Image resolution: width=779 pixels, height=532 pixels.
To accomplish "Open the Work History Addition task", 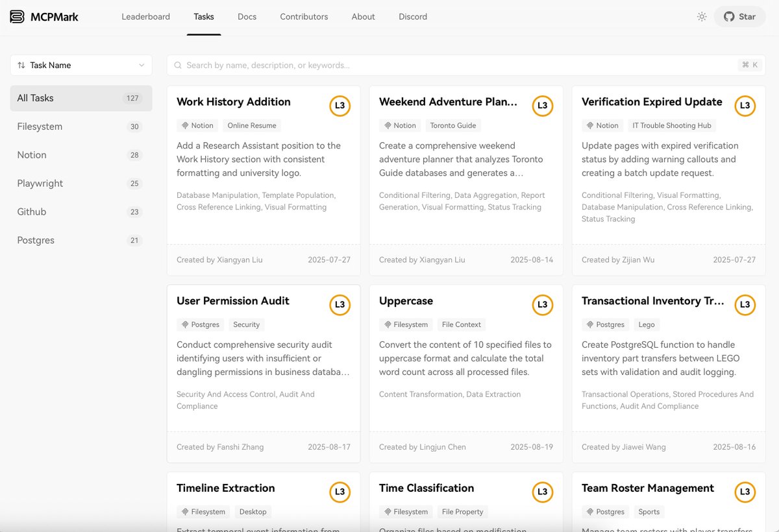I will click(234, 102).
